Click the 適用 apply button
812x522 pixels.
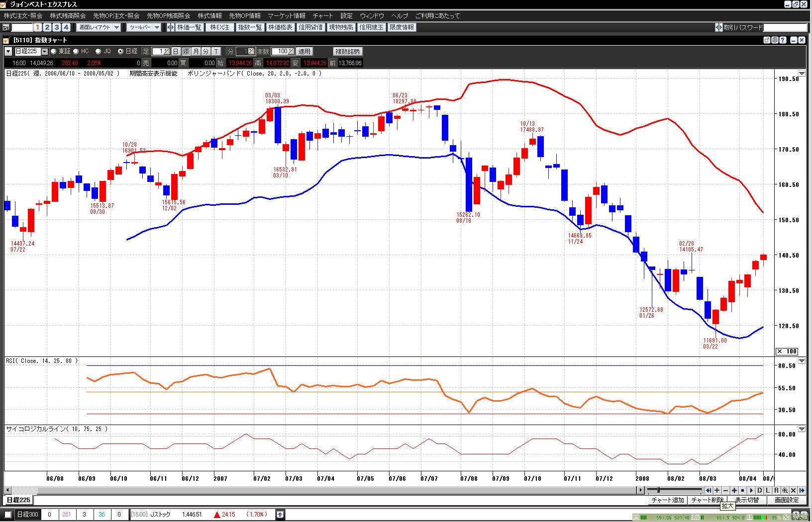tap(304, 51)
